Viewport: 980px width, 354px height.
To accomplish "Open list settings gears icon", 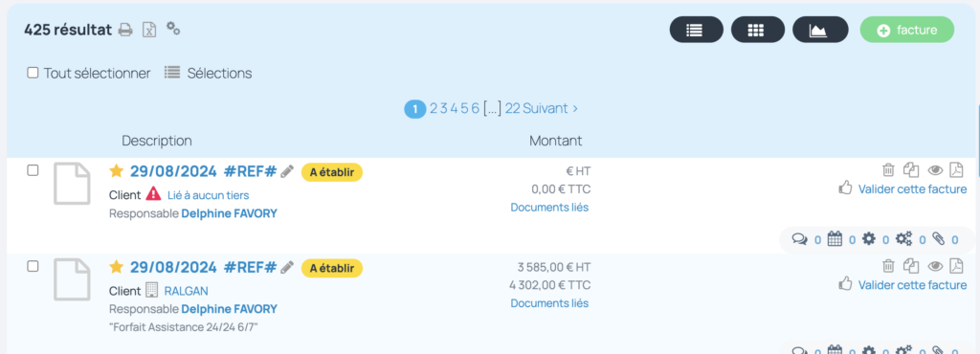I will coord(173,28).
